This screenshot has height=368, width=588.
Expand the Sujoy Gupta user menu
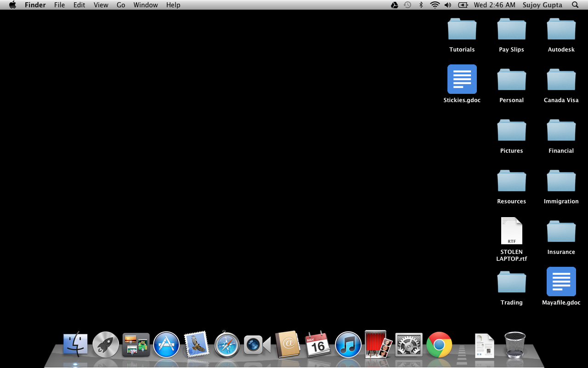click(542, 5)
